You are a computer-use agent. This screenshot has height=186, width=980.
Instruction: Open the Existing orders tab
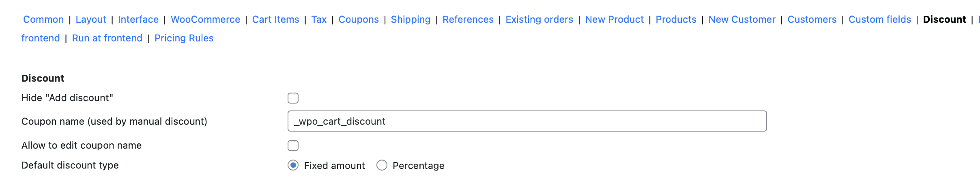click(x=539, y=19)
